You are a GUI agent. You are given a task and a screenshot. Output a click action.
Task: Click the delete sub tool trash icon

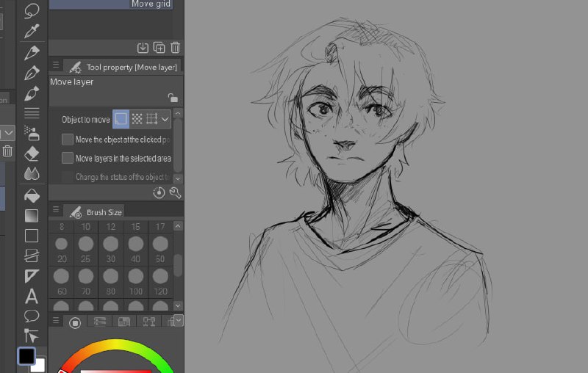[x=175, y=48]
